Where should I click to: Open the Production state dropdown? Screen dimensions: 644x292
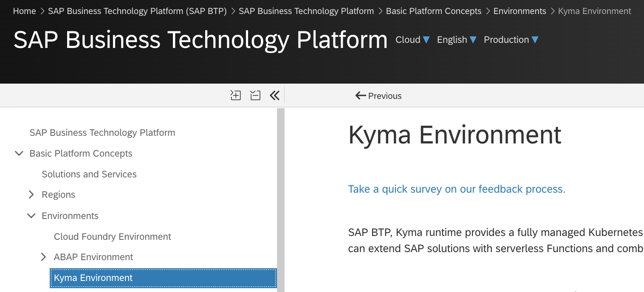coord(511,40)
